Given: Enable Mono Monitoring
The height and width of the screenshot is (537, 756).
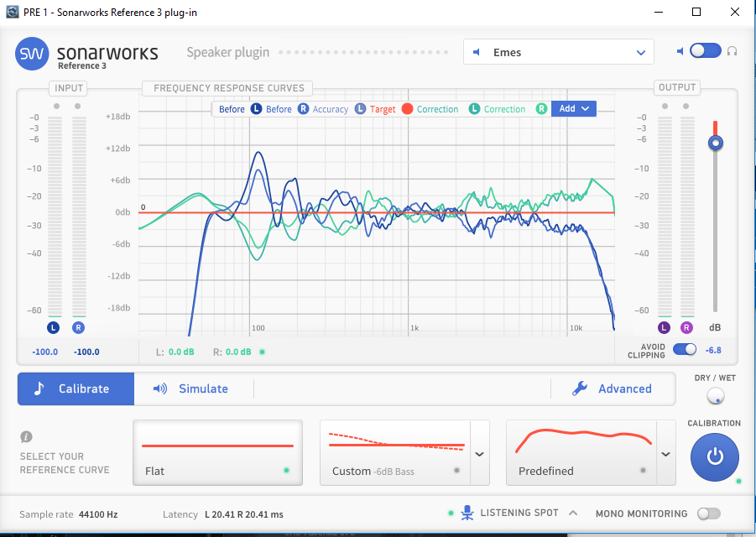Looking at the screenshot, I should point(709,514).
